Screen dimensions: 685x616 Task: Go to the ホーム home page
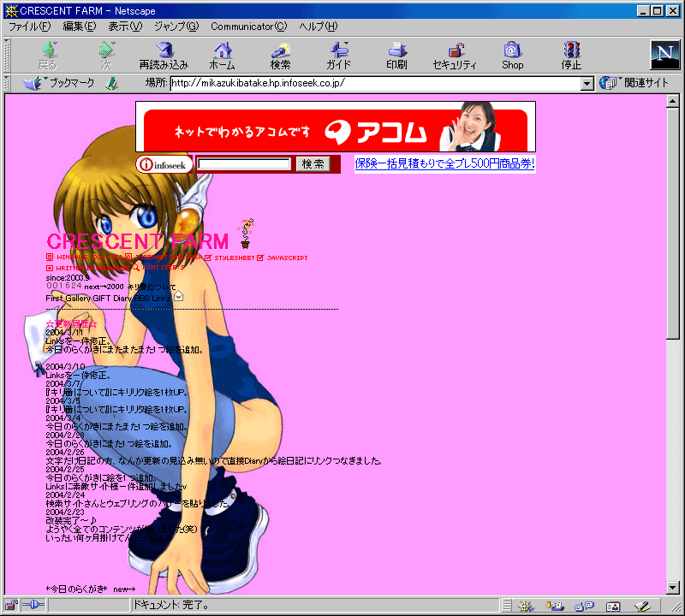click(223, 56)
